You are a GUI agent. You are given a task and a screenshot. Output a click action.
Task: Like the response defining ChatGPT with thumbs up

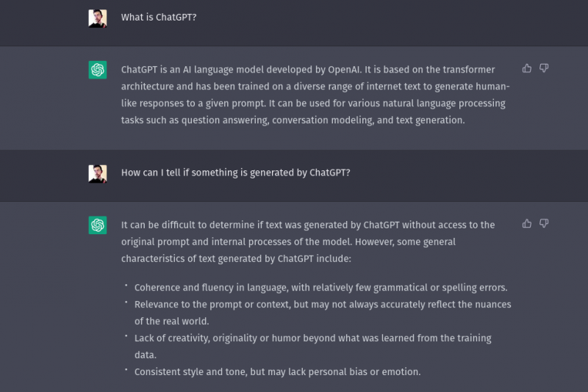[x=527, y=68]
